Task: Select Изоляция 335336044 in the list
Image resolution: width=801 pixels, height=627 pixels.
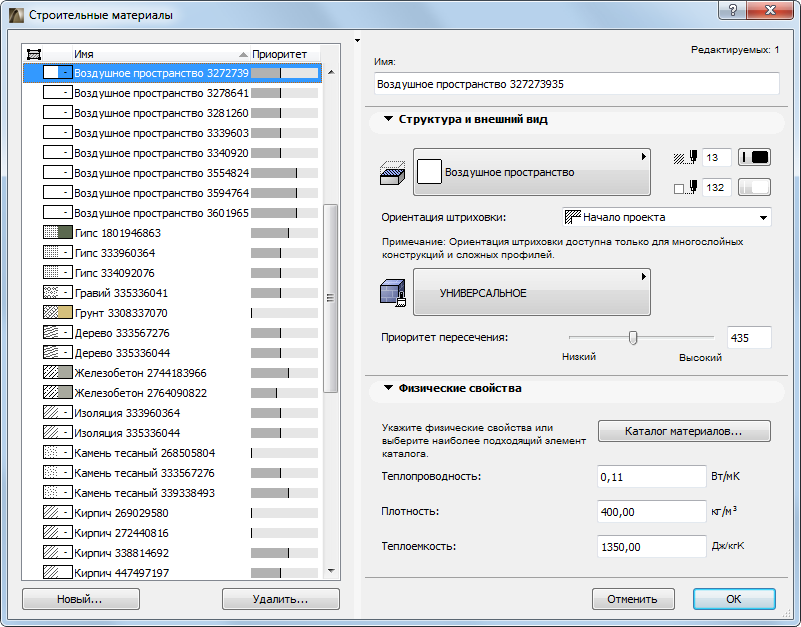Action: [x=172, y=433]
